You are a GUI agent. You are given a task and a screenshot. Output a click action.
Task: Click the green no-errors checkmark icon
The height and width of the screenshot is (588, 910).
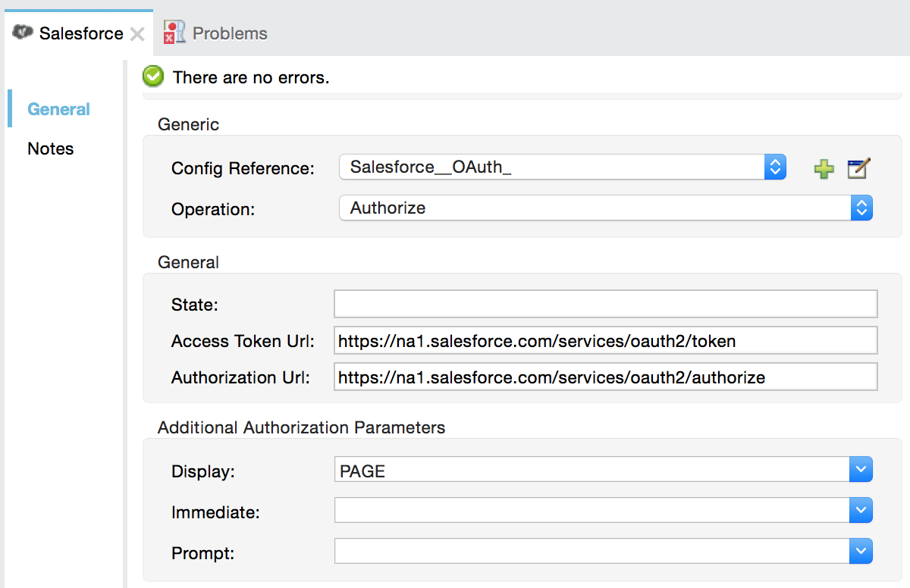(152, 77)
